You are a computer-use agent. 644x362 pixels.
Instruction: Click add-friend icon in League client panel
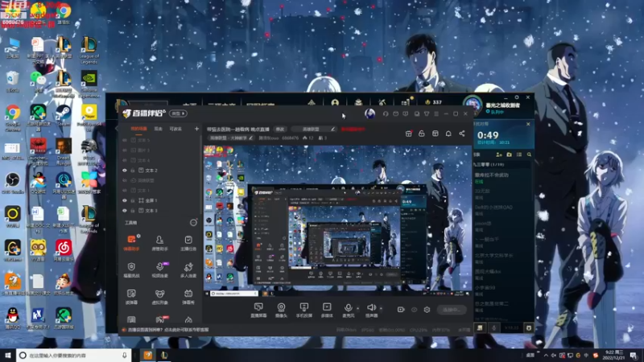(x=498, y=154)
